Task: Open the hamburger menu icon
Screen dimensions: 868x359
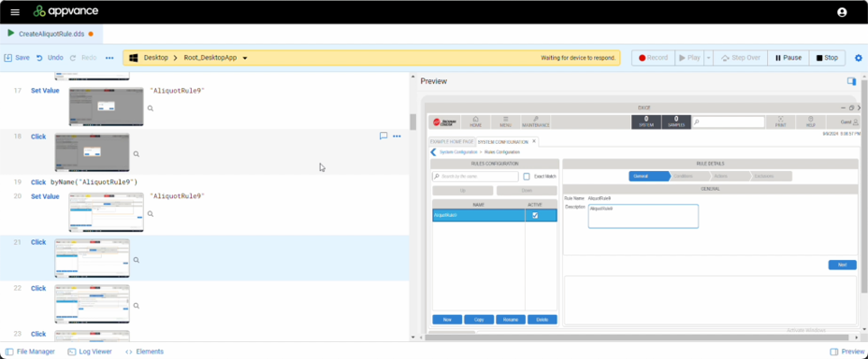Action: click(x=15, y=12)
